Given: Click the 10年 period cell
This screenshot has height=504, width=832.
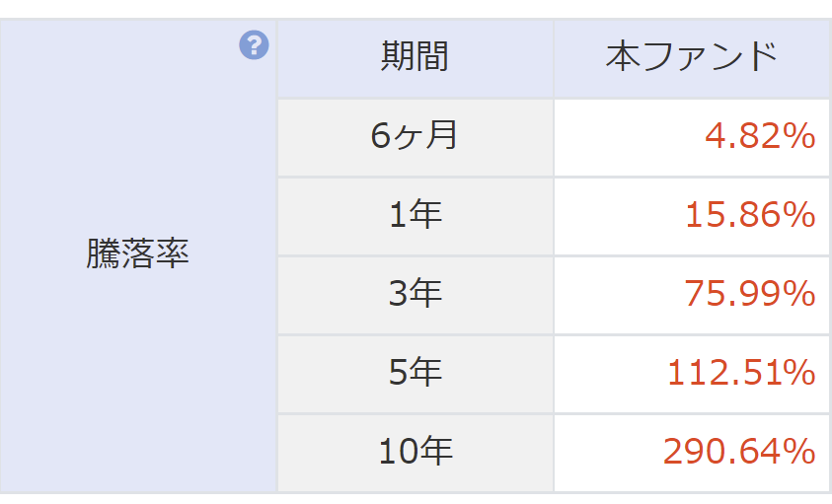Looking at the screenshot, I should [415, 452].
